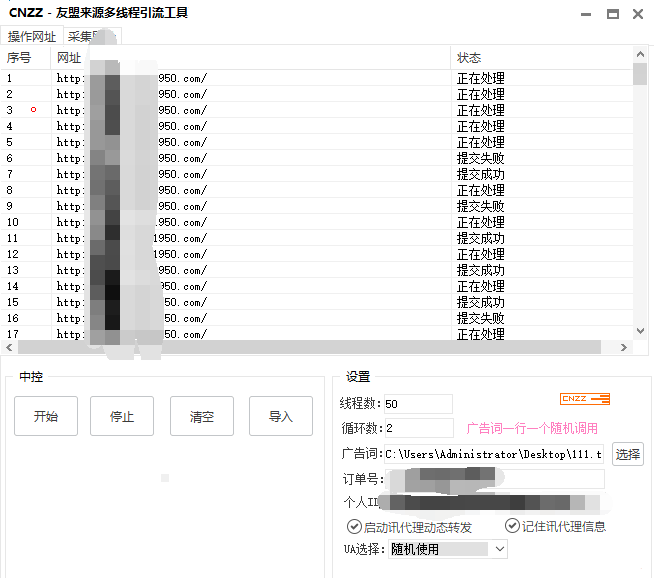Select row 1 with status 正在处理

[x=317, y=78]
